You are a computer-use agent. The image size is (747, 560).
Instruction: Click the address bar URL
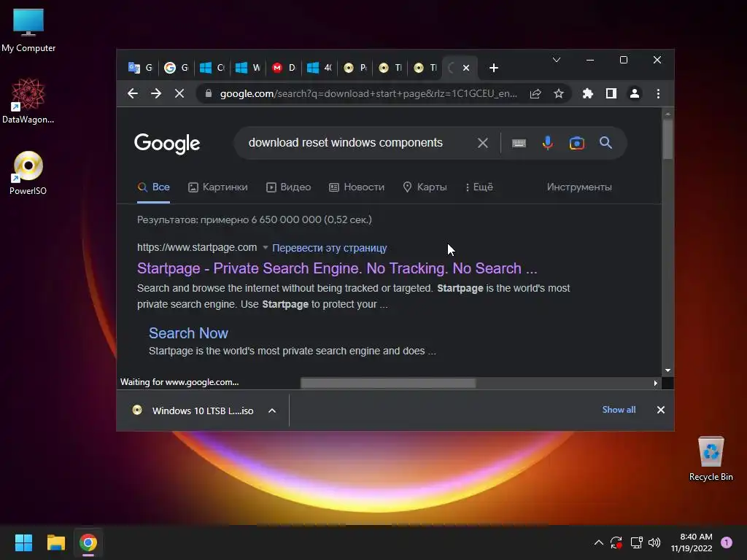pos(368,93)
